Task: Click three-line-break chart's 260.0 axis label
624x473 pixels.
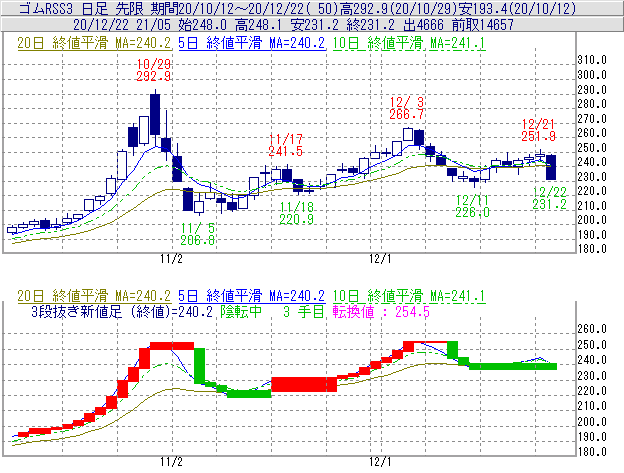Action: [592, 329]
